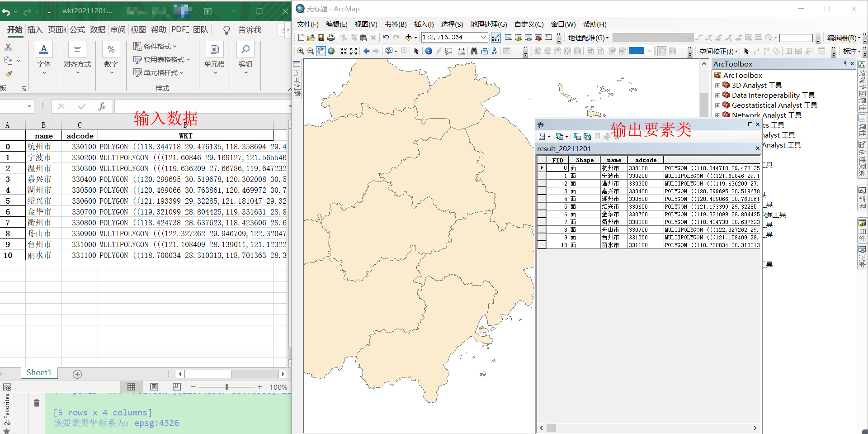Select the Add Data tool in ArcMap
Viewport: 868px width, 434px height.
409,38
